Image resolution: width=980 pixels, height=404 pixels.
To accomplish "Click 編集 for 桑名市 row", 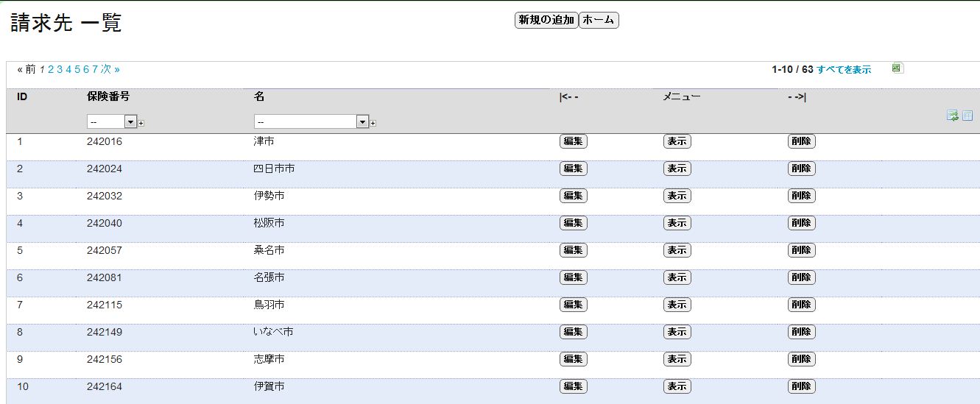I will pyautogui.click(x=574, y=250).
